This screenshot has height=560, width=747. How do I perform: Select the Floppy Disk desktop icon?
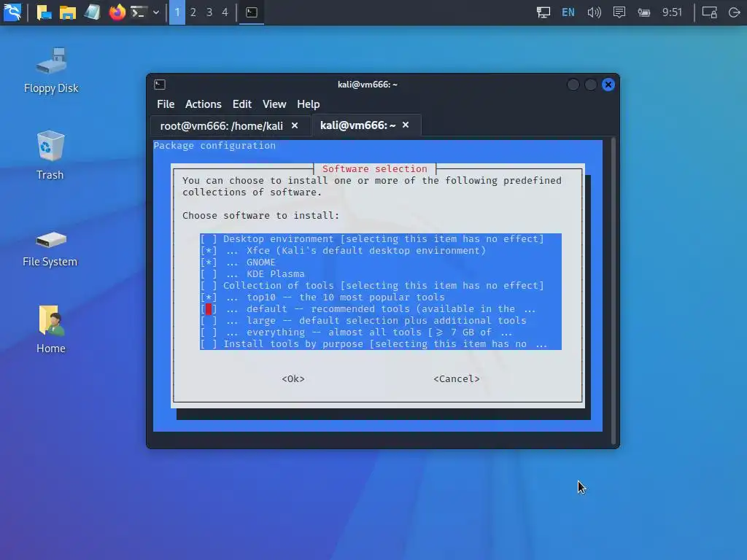click(x=51, y=71)
